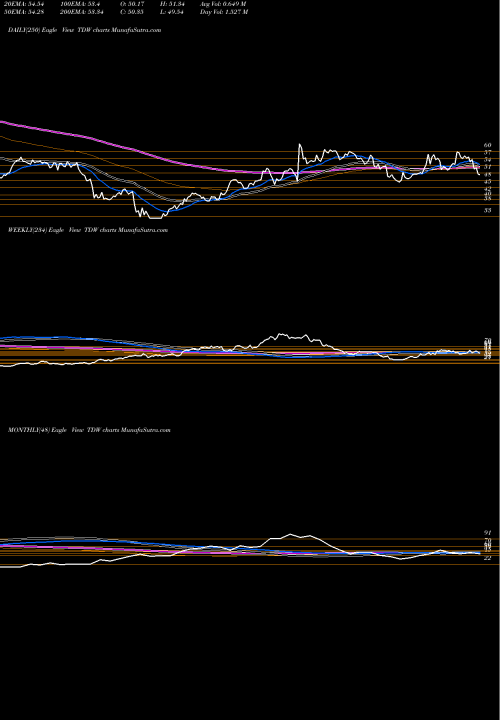Click the low price 'L:' value
The image size is (500, 720).
pos(173,12)
